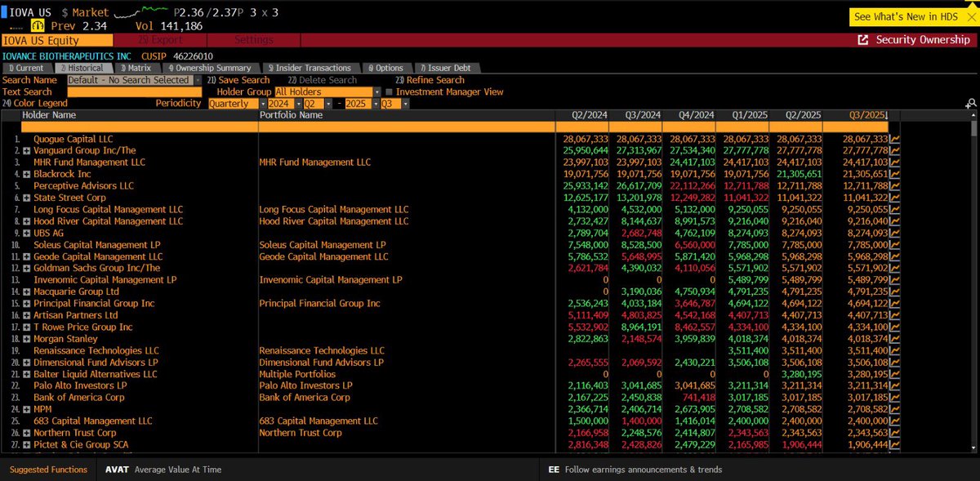The image size is (980, 481).
Task: Open chart icon for Soleus Capital row
Action: coord(894,245)
